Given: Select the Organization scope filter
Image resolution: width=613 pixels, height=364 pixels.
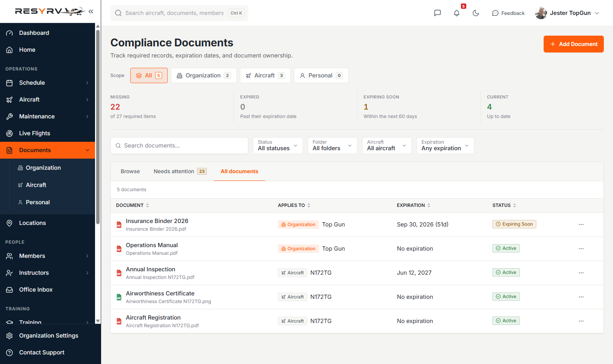Looking at the screenshot, I should (203, 75).
